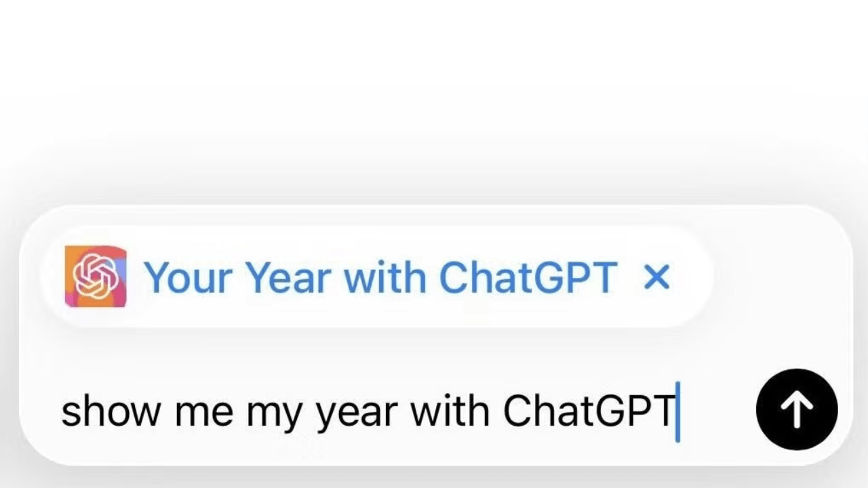Click the word "Your" in the chip title
This screenshot has height=488, width=868.
coord(189,277)
